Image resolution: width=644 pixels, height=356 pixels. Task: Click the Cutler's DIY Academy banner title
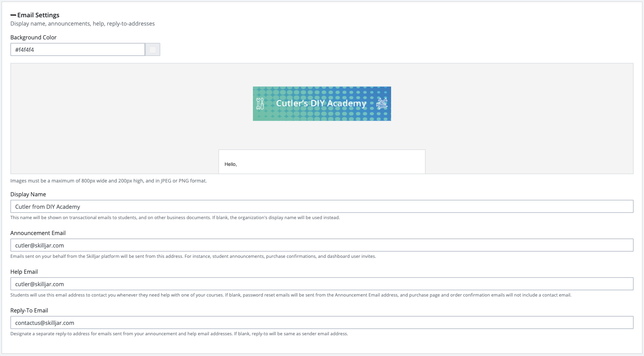(321, 103)
